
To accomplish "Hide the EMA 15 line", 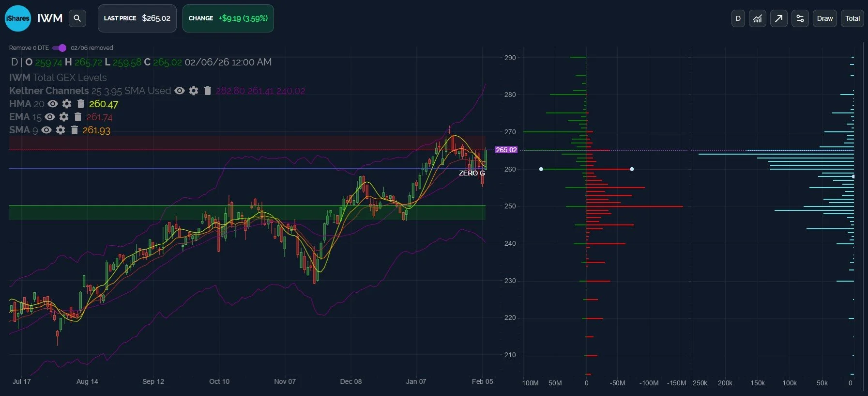I will point(50,117).
